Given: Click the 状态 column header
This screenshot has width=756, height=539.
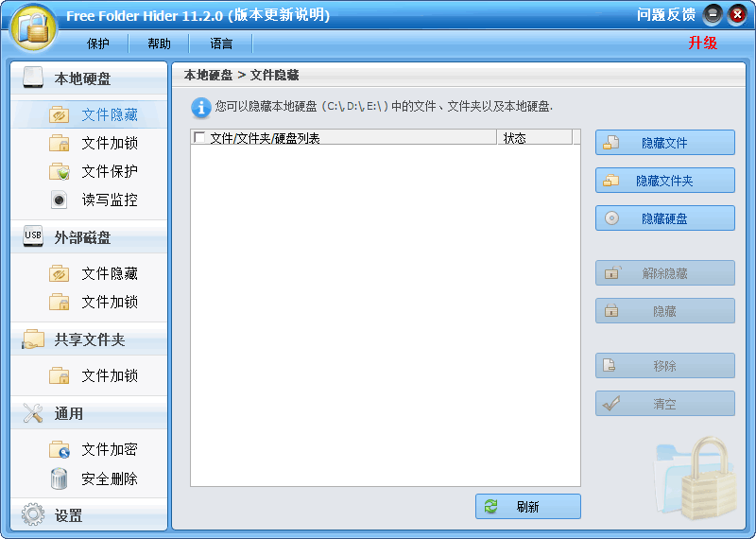Looking at the screenshot, I should pyautogui.click(x=535, y=137).
